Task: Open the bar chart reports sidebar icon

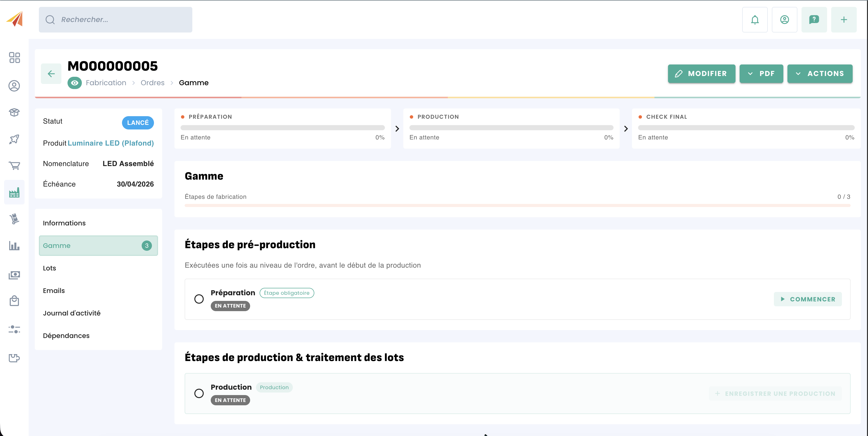Action: click(14, 246)
